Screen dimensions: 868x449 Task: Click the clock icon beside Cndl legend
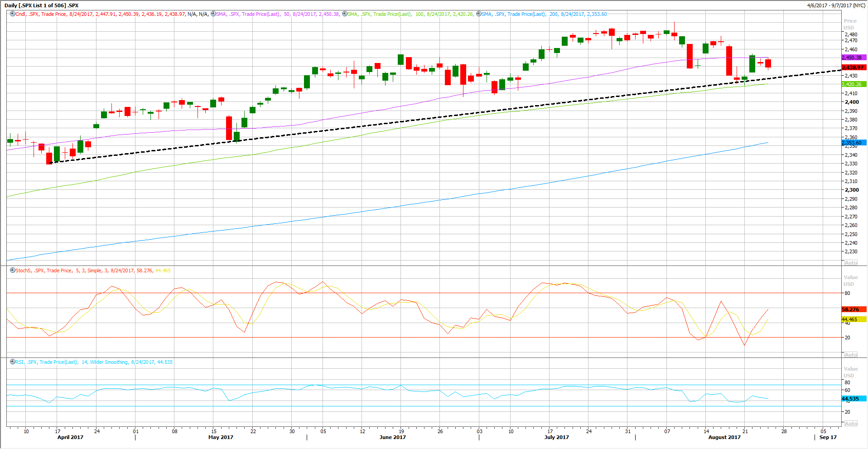point(13,14)
